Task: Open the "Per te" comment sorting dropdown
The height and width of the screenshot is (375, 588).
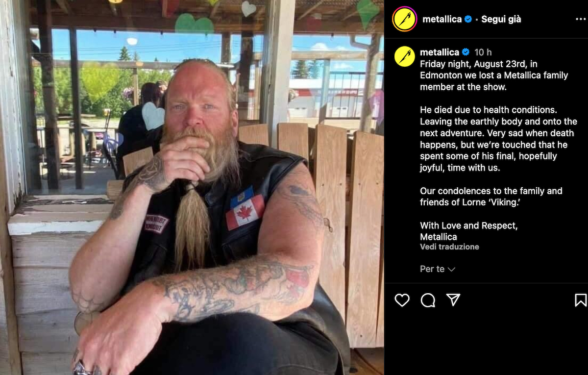Action: [x=438, y=269]
